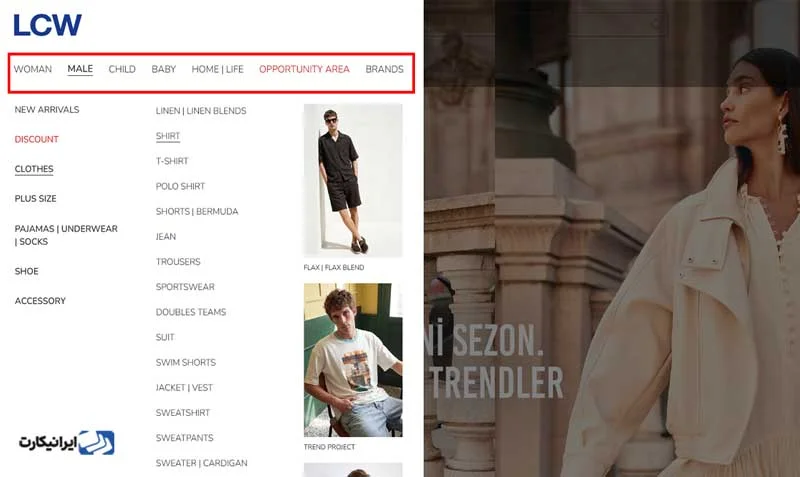Open the OPPORTUNITY AREA tab

tap(304, 69)
